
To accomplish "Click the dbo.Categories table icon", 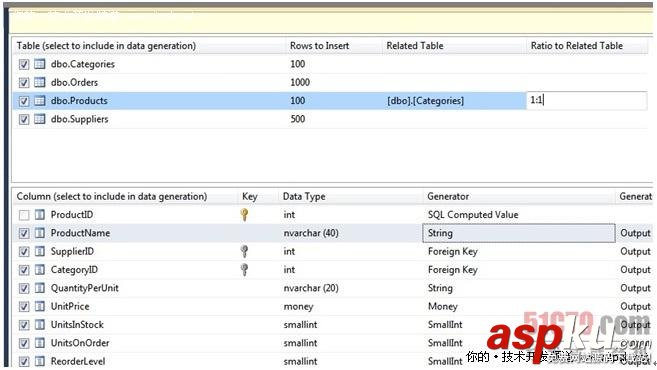I will [x=40, y=64].
